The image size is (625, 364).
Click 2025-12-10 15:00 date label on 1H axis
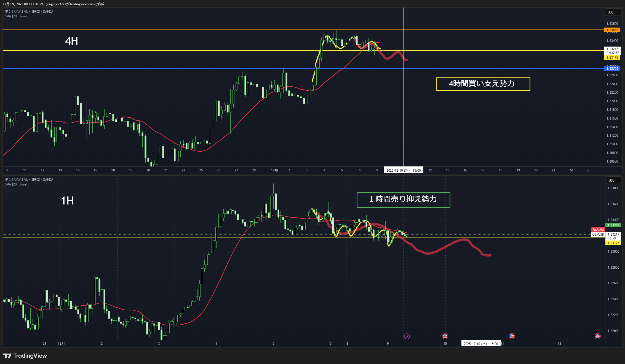point(481,344)
